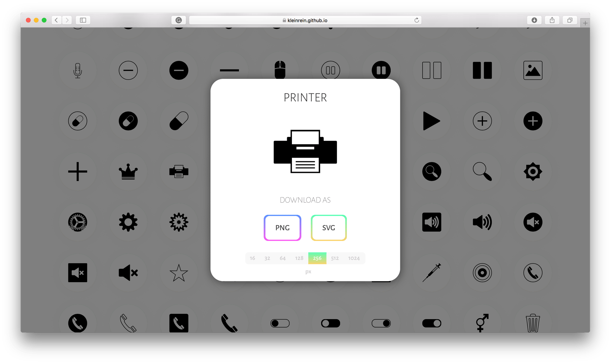
Task: Select the filled pause circle icon
Action: 381,70
